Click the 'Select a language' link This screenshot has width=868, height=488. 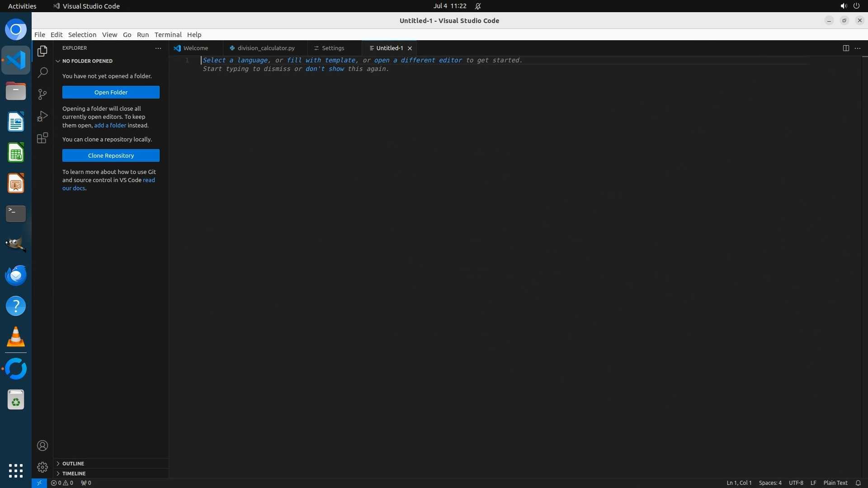(235, 60)
